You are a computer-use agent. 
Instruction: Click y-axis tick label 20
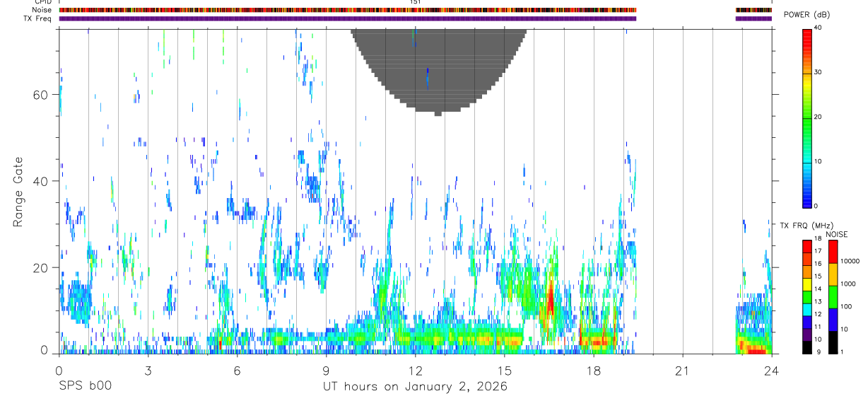tap(41, 268)
